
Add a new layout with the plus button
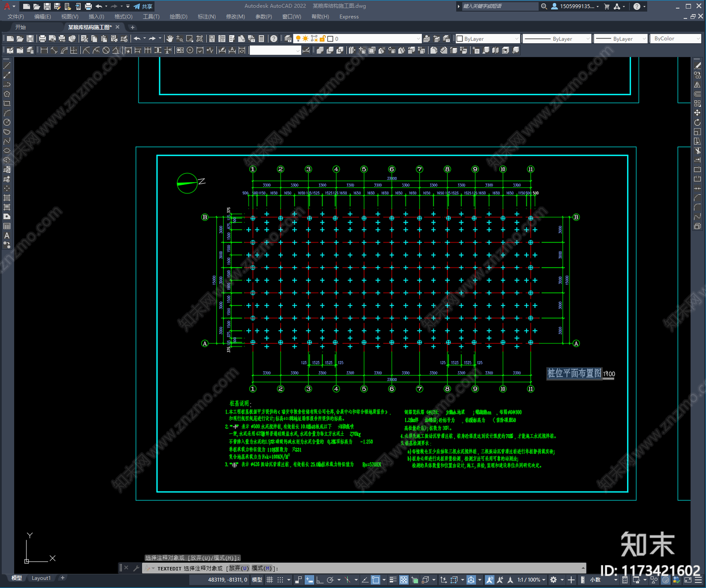(x=63, y=578)
